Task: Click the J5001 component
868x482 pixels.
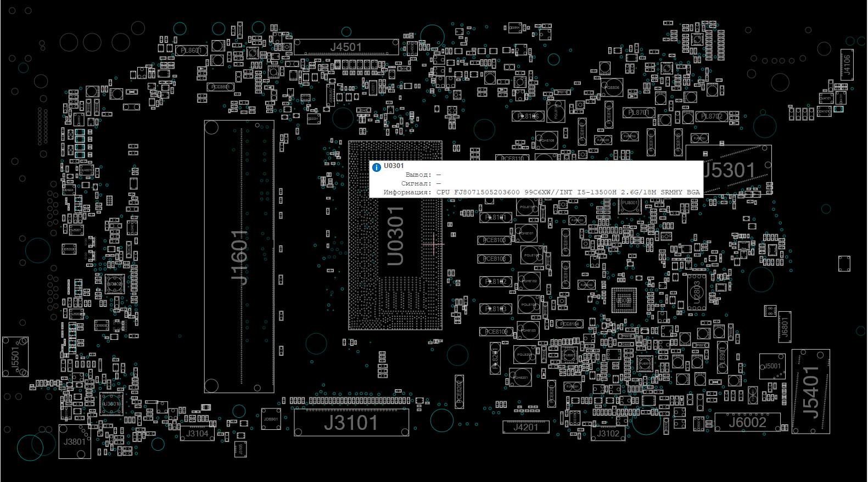Action: click(x=772, y=367)
